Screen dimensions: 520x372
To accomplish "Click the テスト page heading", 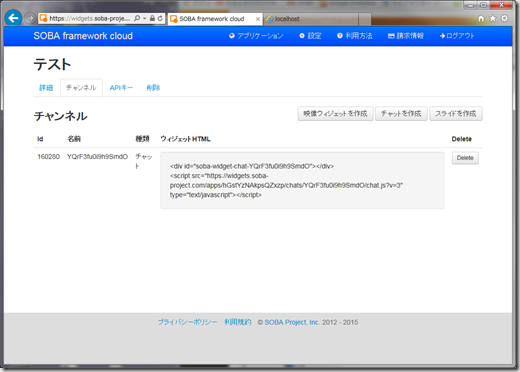I will click(52, 64).
